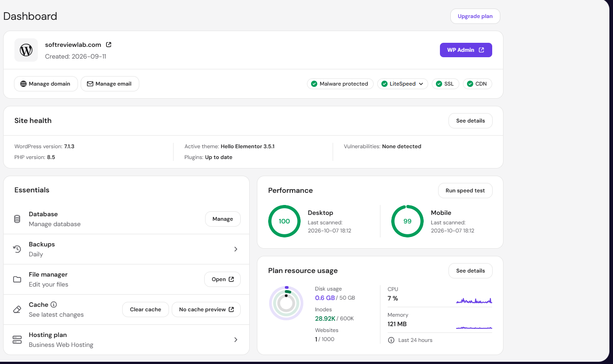Expand the Backups row chevron
This screenshot has width=613, height=364.
236,249
